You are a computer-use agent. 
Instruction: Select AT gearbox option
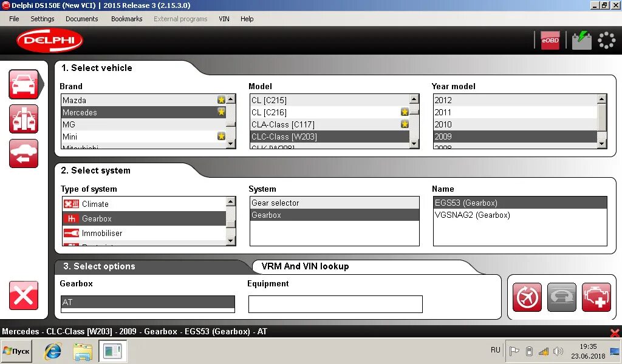[x=148, y=302]
